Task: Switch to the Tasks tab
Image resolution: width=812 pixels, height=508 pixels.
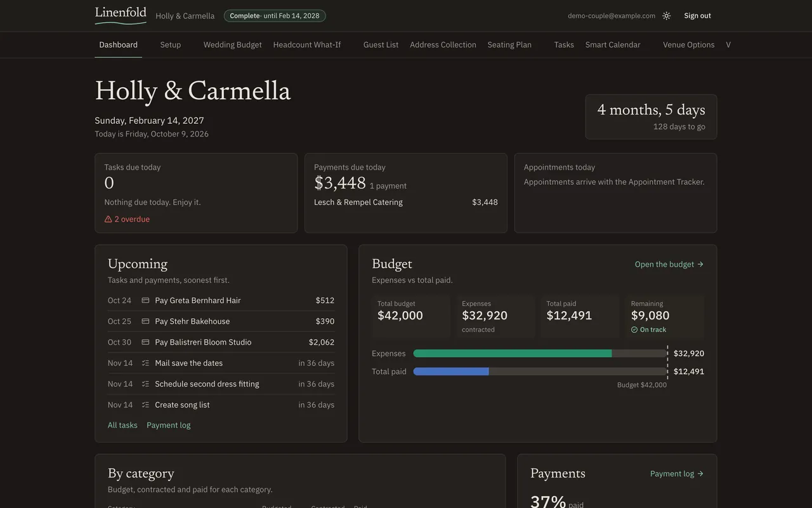Action: click(x=564, y=44)
